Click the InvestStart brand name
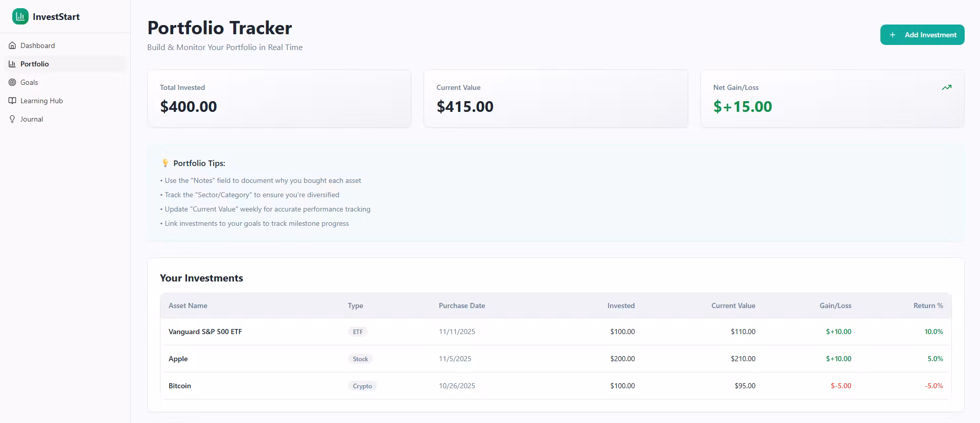The width and height of the screenshot is (980, 423). [56, 17]
